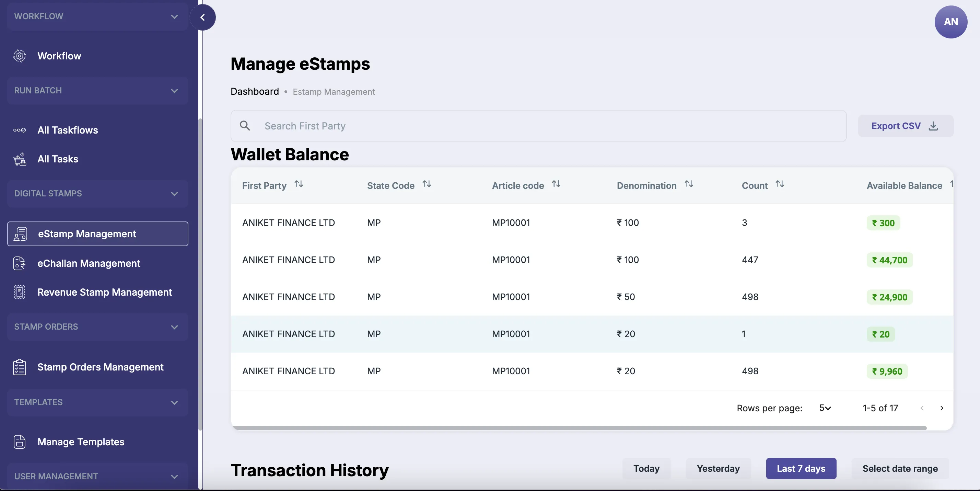
Task: Filter transactions by Today
Action: coord(646,469)
